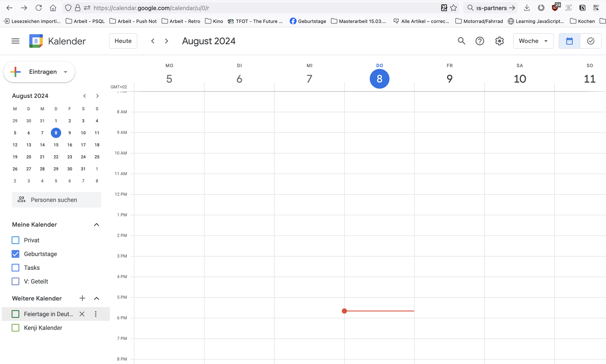Enable the Privat calendar checkbox
Image resolution: width=606 pixels, height=364 pixels.
pos(15,240)
